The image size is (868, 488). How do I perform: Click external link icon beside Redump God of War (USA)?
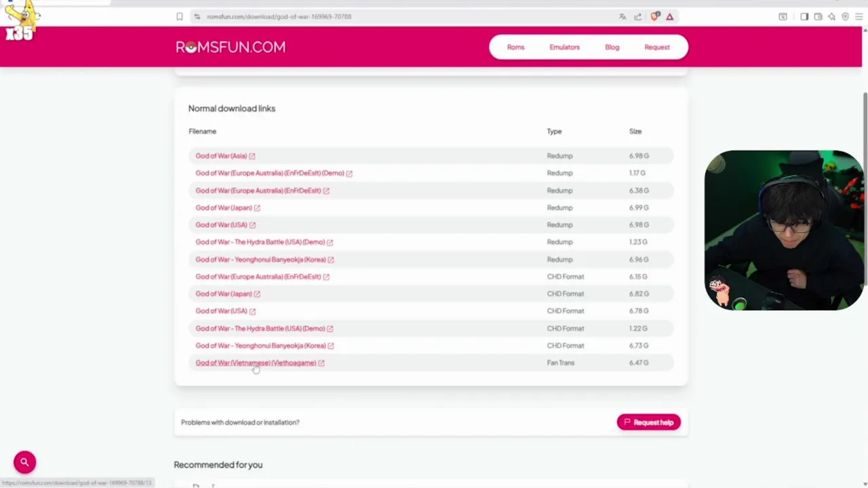[x=252, y=225]
